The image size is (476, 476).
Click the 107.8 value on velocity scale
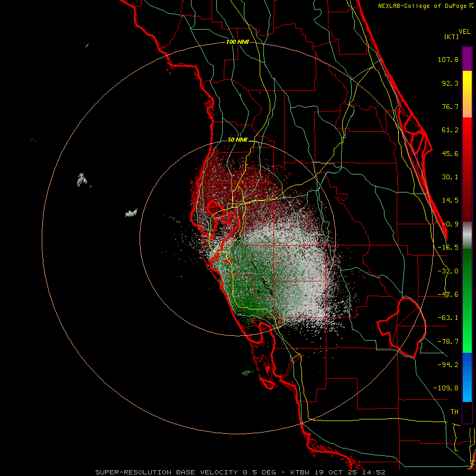[x=448, y=59]
